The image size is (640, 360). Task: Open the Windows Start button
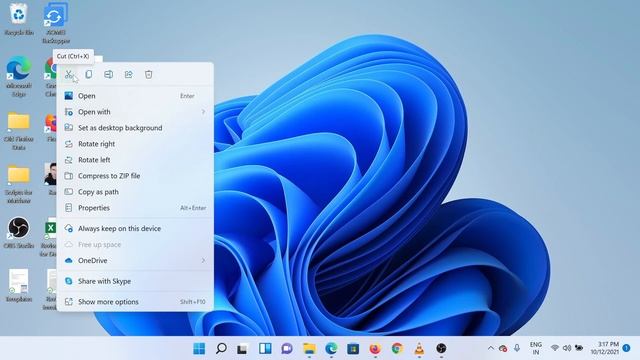coord(199,349)
